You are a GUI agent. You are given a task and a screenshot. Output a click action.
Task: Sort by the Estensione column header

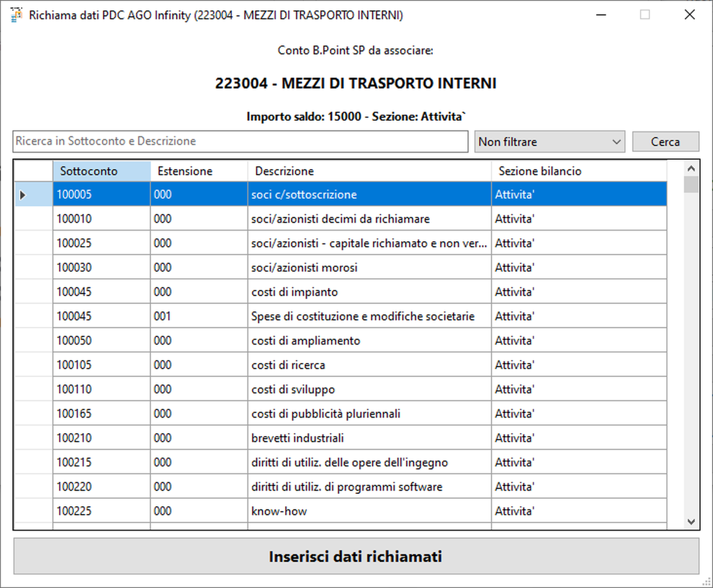pyautogui.click(x=199, y=171)
